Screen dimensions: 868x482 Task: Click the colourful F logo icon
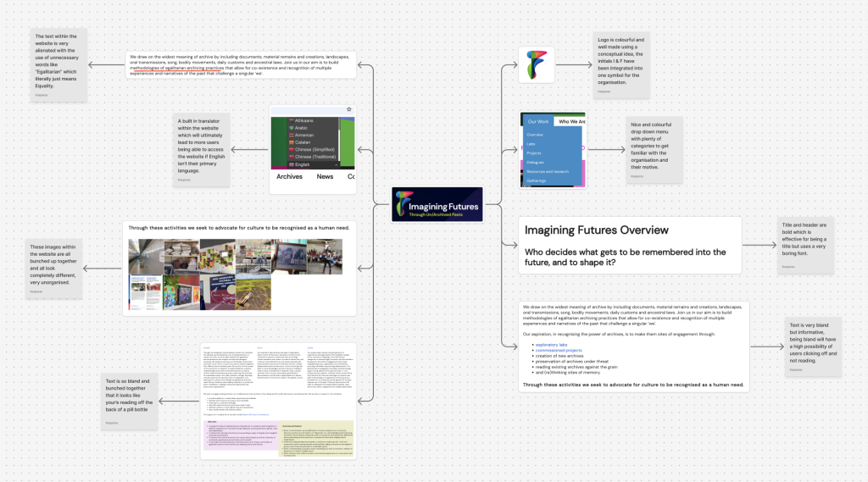(x=536, y=65)
